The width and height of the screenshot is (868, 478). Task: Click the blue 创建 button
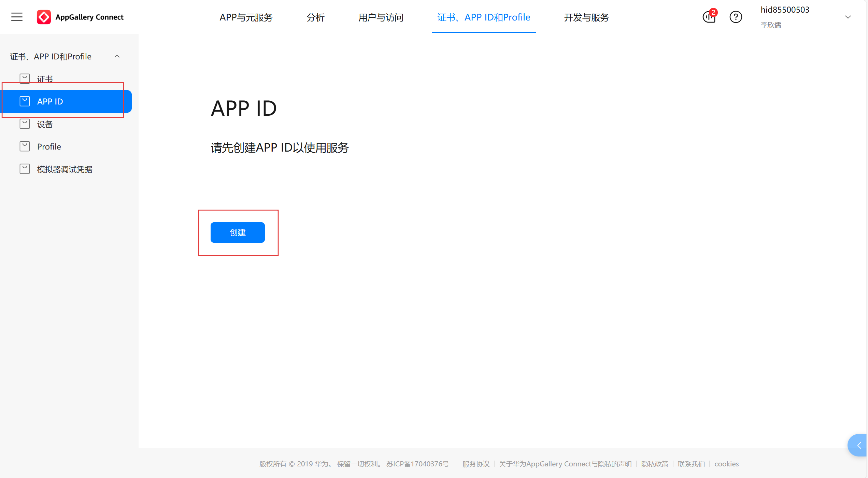tap(238, 233)
